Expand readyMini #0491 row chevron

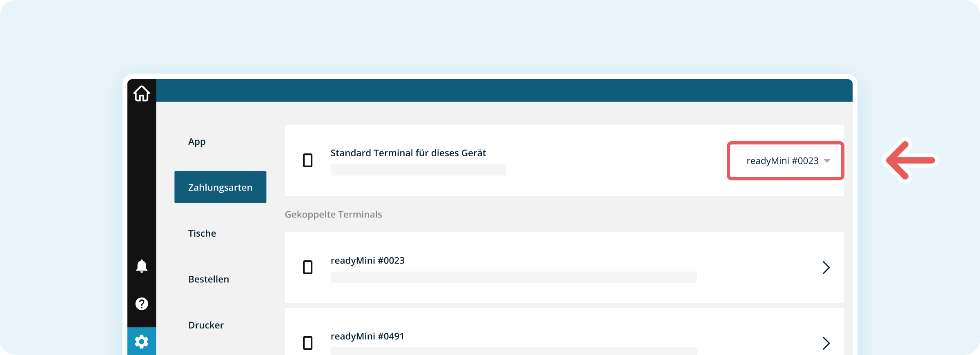click(826, 343)
